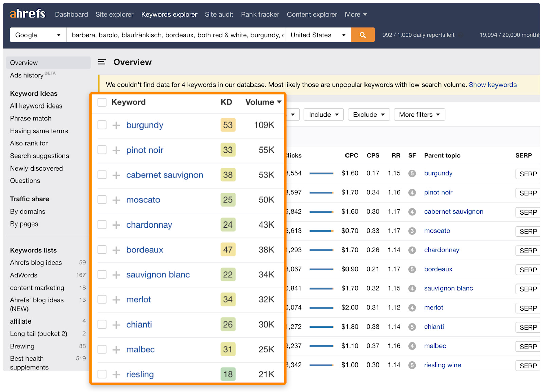543x392 pixels.
Task: Click the KD score badge for bordeaux
Action: (x=228, y=250)
